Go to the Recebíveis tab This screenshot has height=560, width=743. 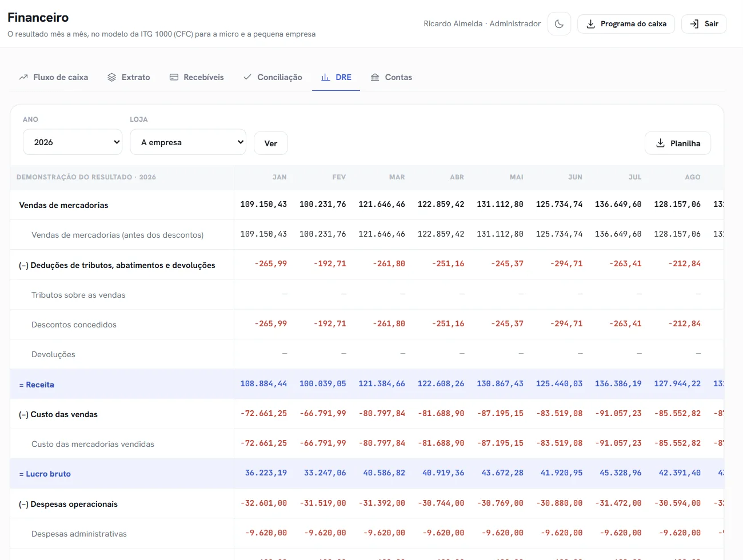(x=197, y=77)
